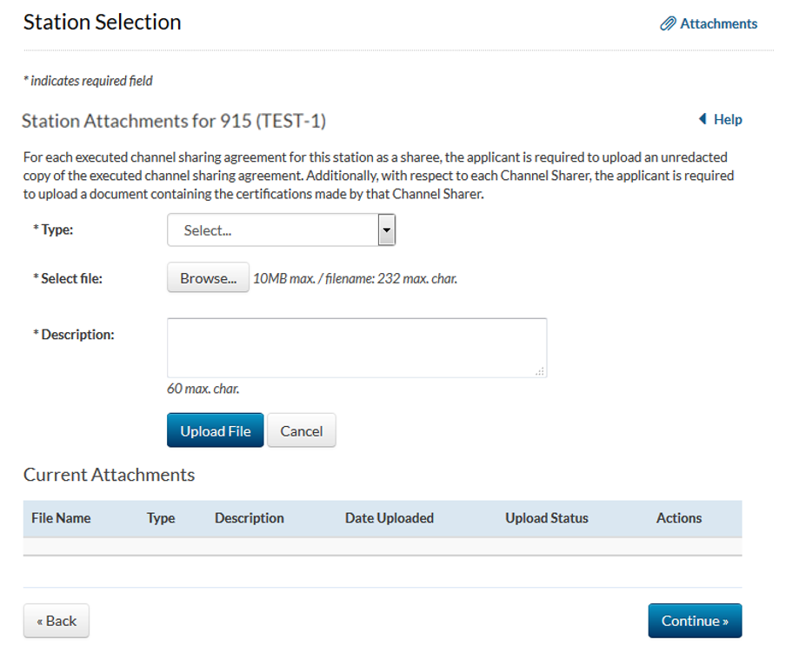
Task: Go back with the « Back button
Action: (57, 621)
